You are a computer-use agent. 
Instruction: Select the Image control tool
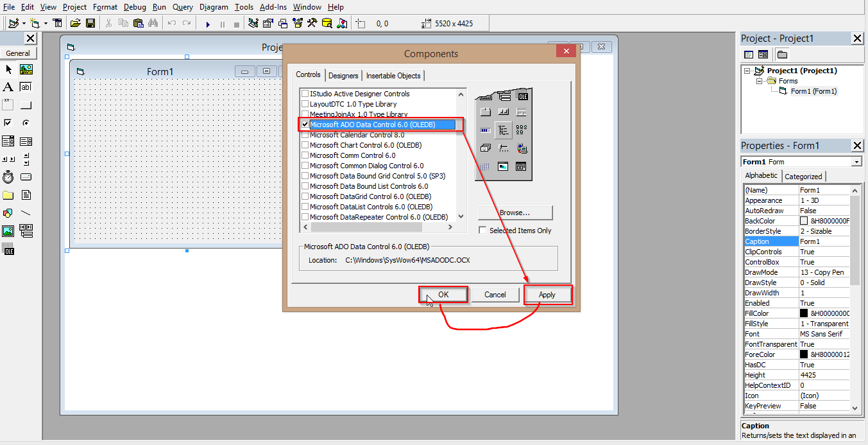8,231
